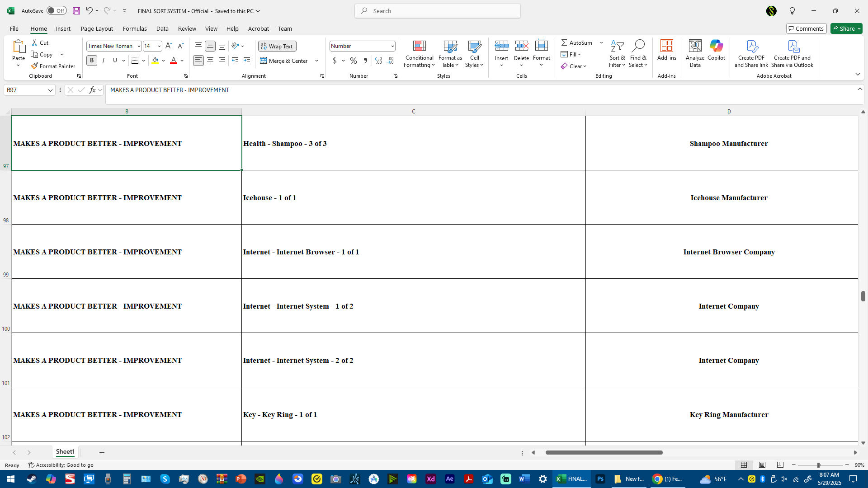868x488 pixels.
Task: Toggle AutoSave switch on
Action: tap(57, 11)
